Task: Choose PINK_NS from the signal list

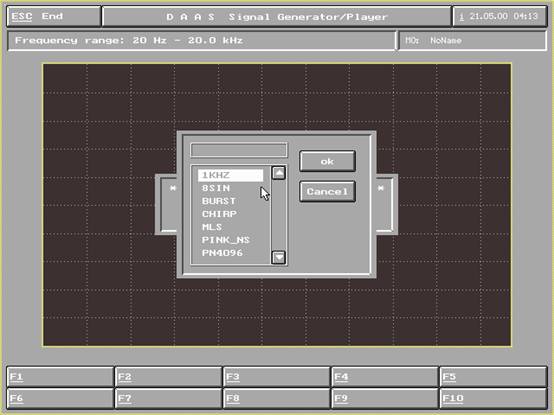Action: [x=230, y=240]
